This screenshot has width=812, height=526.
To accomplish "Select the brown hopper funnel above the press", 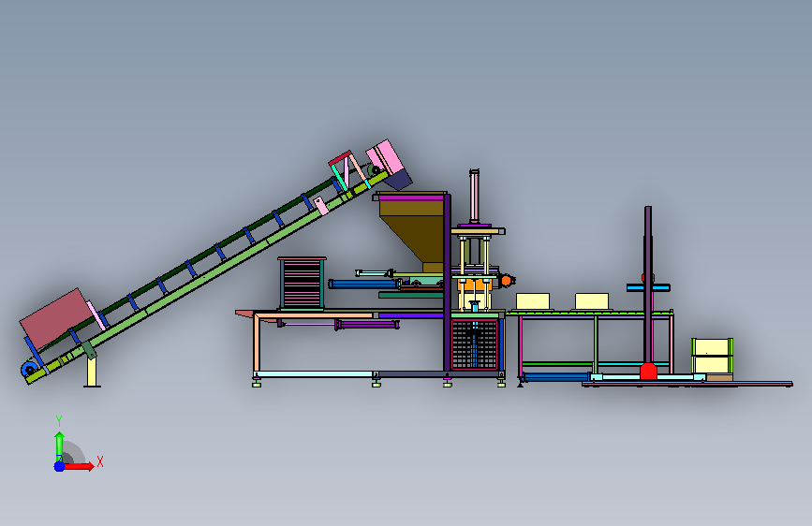I will click(412, 231).
